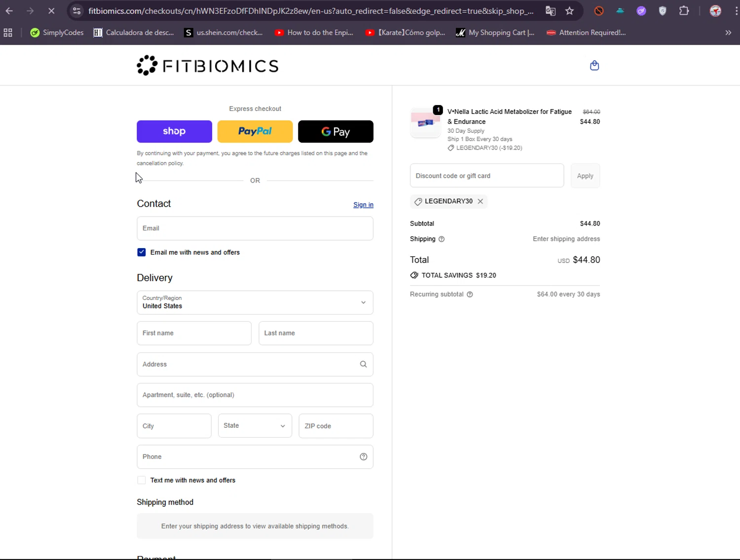Click the City field
This screenshot has width=740, height=560.
point(174,426)
